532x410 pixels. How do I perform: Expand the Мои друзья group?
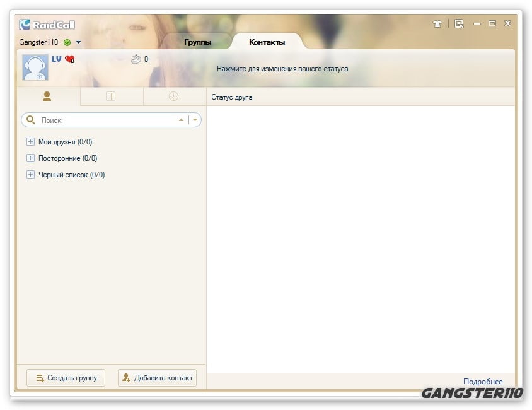pyautogui.click(x=30, y=142)
